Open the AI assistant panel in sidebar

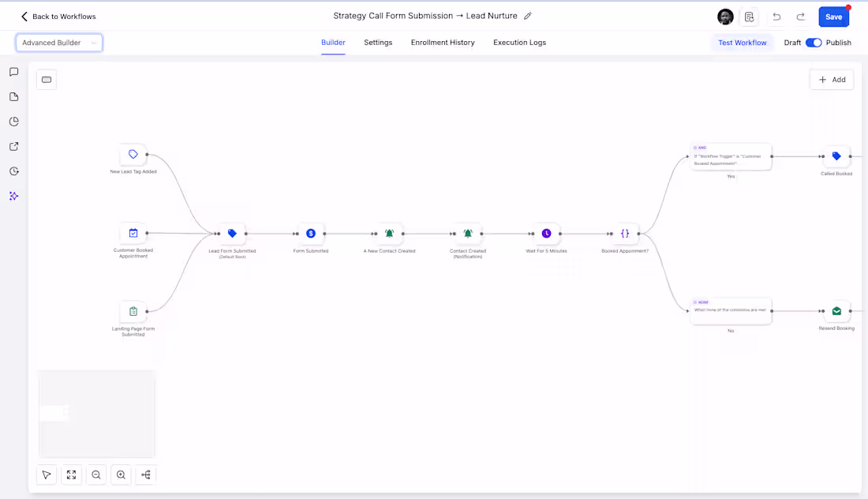pos(13,196)
